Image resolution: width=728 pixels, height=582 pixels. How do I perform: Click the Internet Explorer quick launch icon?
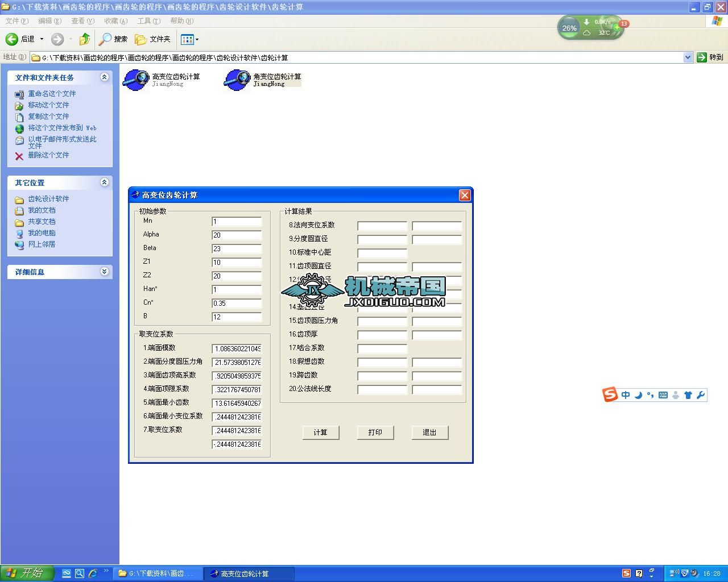[93, 573]
